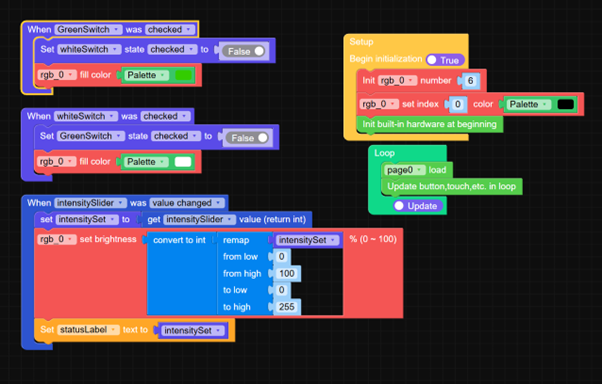Open the statusLabel dropdown
602x384 pixels.
click(x=88, y=330)
